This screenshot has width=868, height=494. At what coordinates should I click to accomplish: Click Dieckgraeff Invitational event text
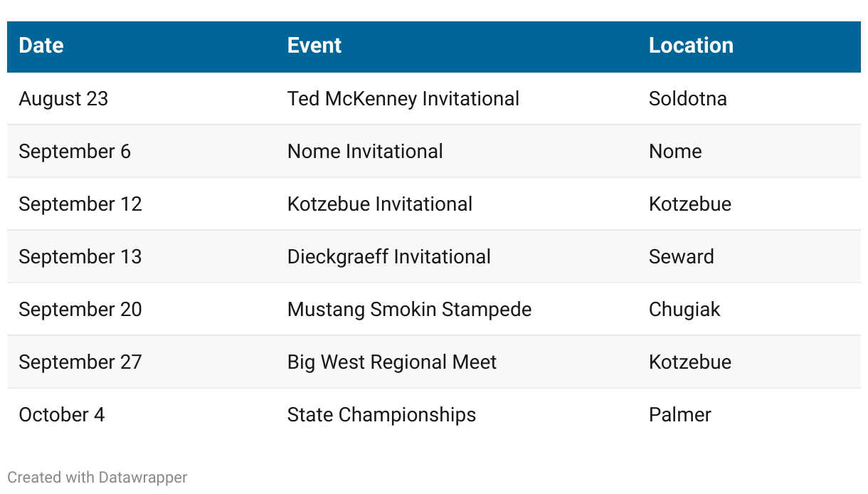coord(388,256)
